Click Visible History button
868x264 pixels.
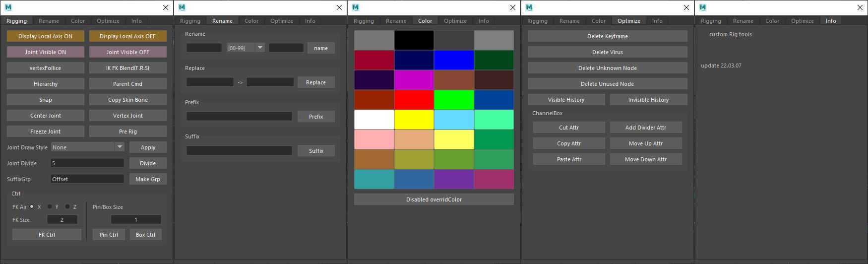click(x=566, y=100)
